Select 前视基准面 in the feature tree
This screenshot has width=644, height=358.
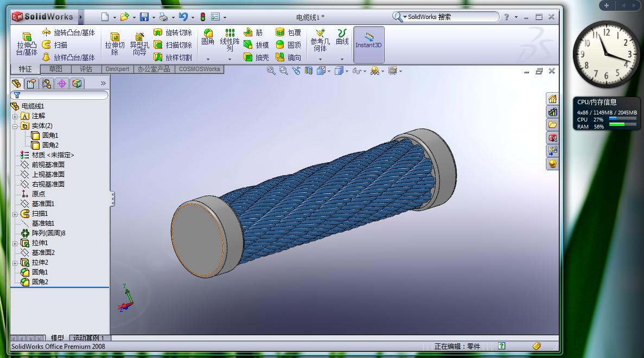point(43,165)
